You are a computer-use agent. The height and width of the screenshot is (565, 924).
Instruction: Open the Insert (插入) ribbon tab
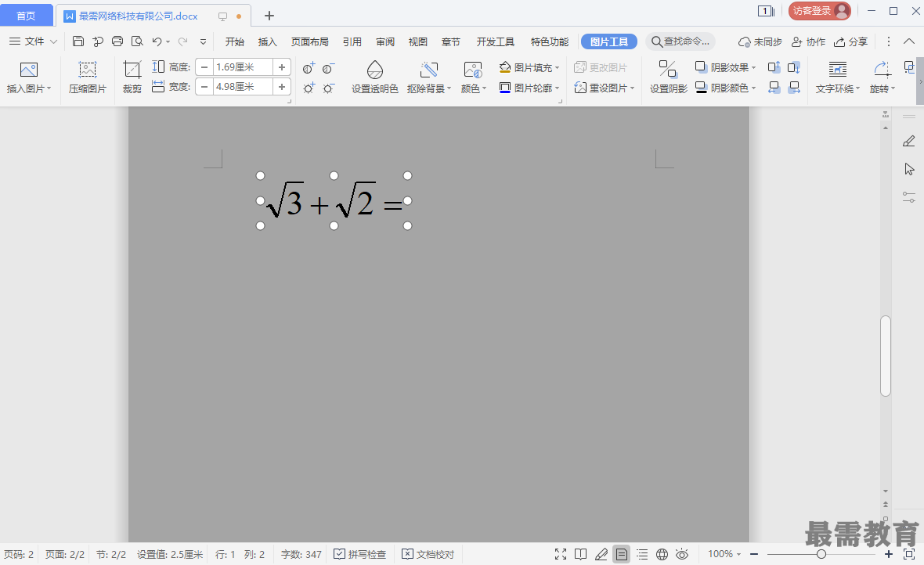tap(268, 41)
